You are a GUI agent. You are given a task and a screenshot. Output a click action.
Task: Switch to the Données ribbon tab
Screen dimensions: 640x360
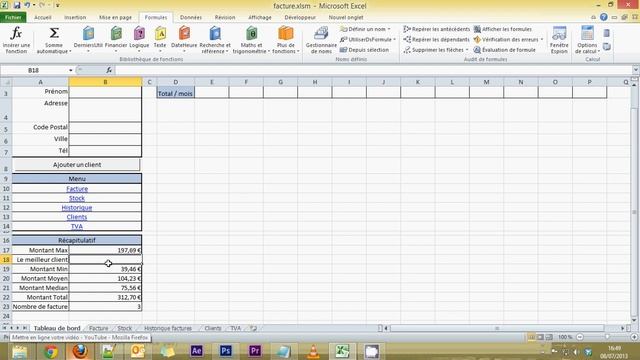191,17
